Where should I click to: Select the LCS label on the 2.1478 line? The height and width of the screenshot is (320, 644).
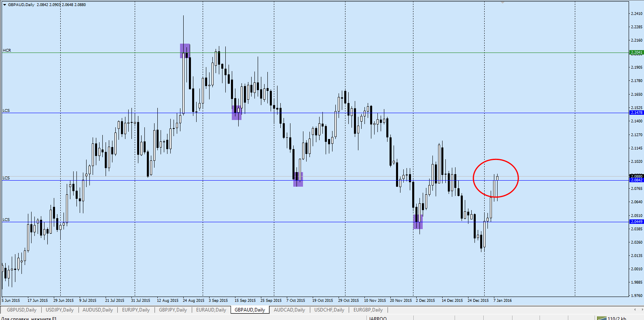click(x=6, y=111)
